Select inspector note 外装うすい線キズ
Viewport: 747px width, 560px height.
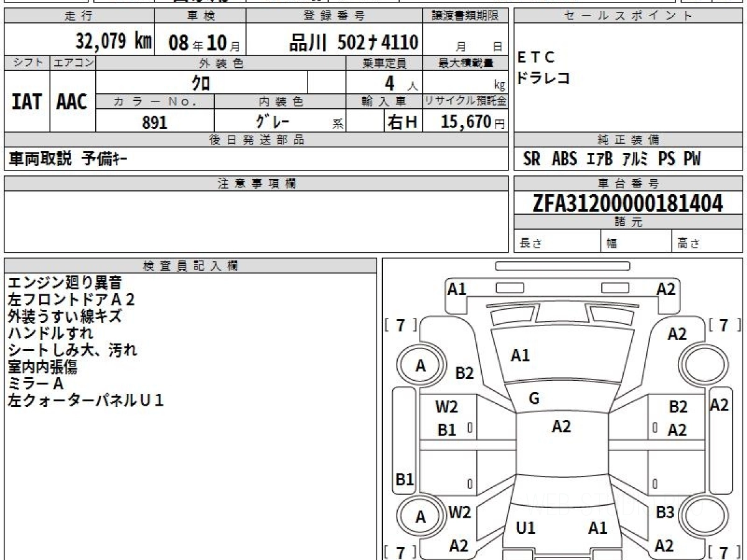pos(64,317)
